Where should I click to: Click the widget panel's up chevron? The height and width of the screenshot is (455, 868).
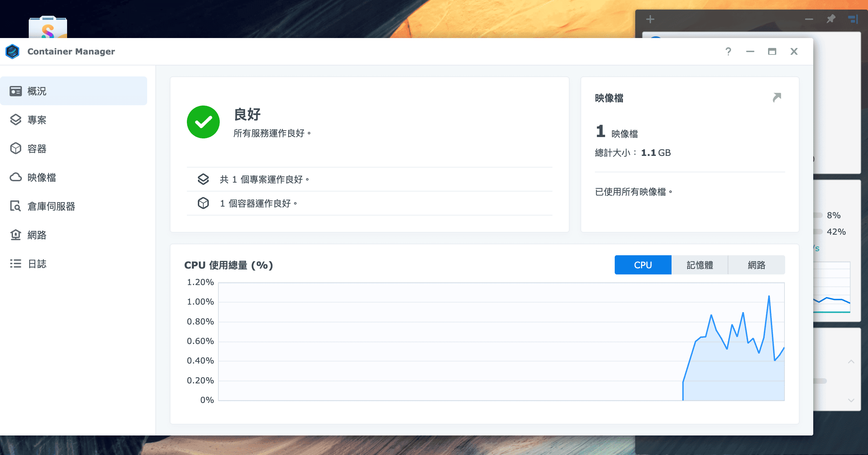[x=851, y=361]
